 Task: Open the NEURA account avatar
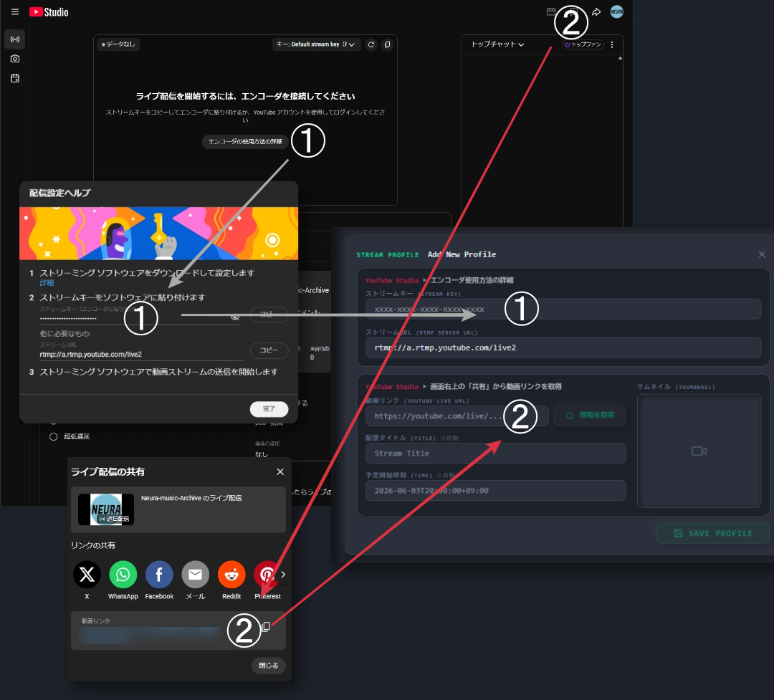(616, 12)
